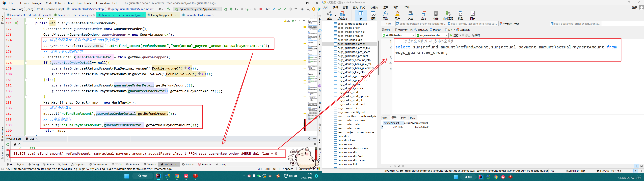Switch to 剖析 profile result tab

(403, 118)
